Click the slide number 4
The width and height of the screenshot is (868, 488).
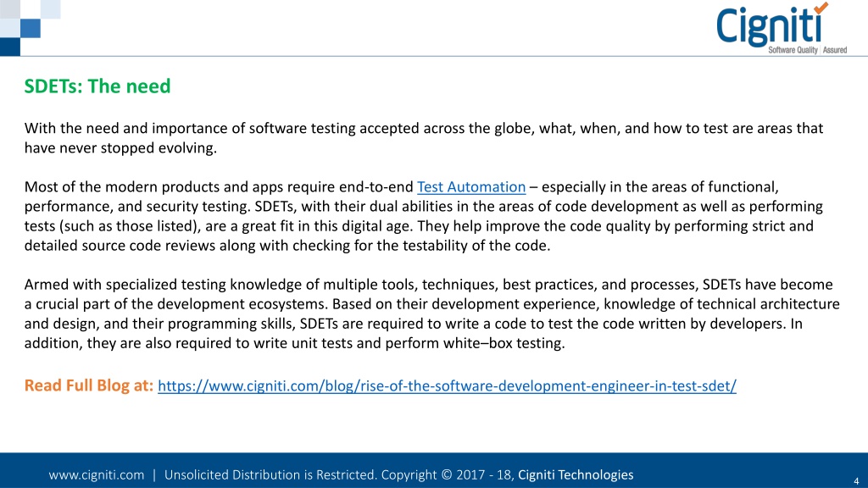point(856,481)
